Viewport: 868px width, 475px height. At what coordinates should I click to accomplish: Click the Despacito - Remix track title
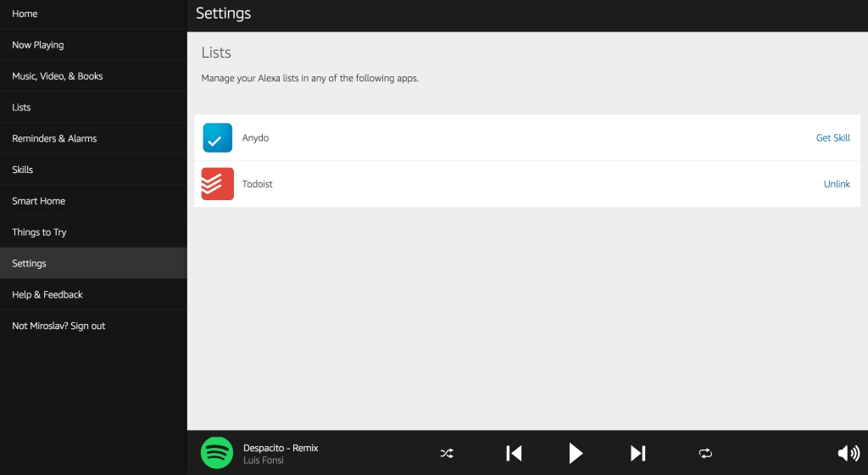click(281, 448)
